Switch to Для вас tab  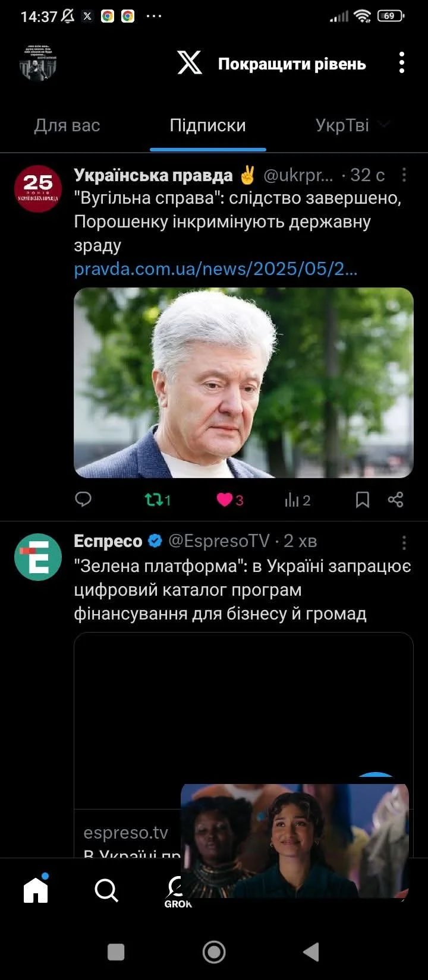tap(67, 125)
